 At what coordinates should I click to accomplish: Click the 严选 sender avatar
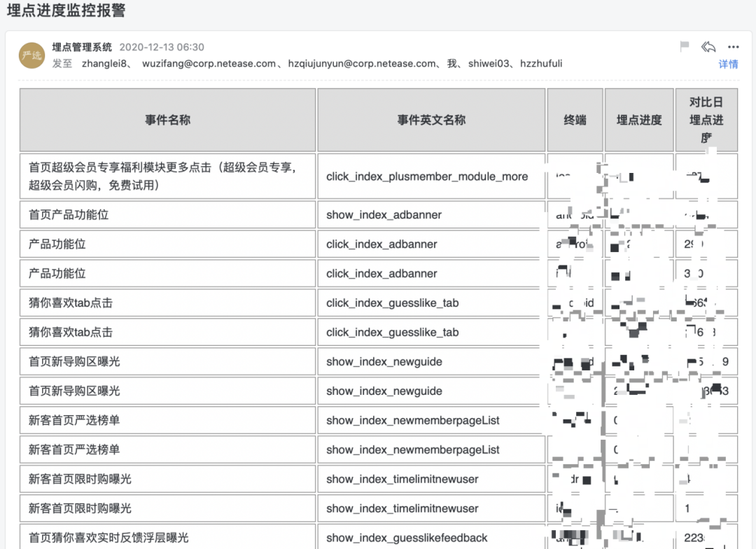point(31,55)
